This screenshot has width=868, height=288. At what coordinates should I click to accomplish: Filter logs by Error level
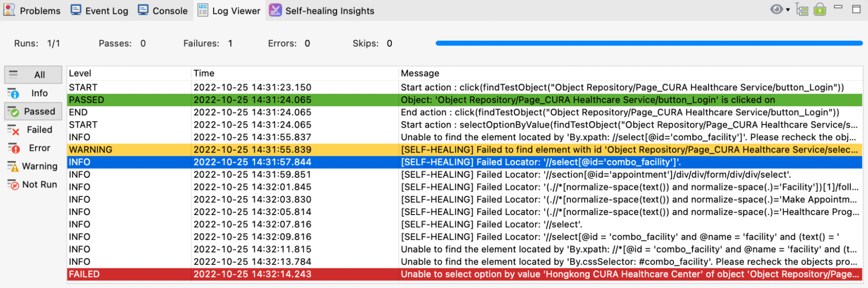coord(33,148)
